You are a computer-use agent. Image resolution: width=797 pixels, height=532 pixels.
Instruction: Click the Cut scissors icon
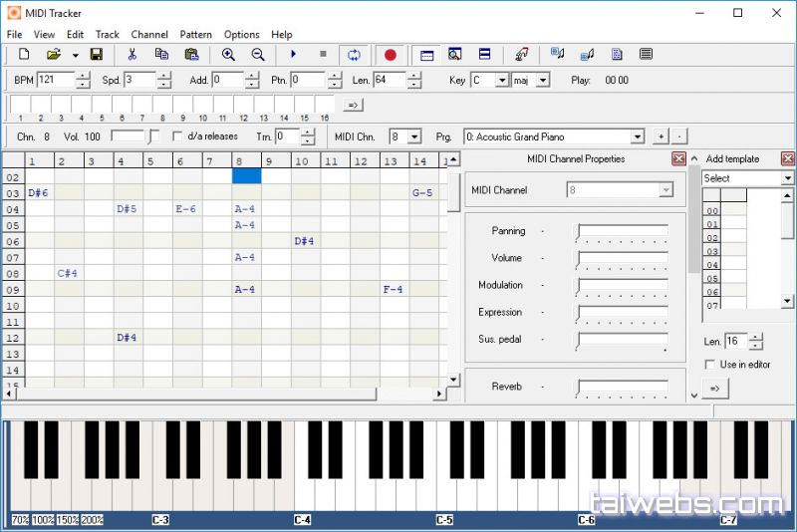click(132, 55)
